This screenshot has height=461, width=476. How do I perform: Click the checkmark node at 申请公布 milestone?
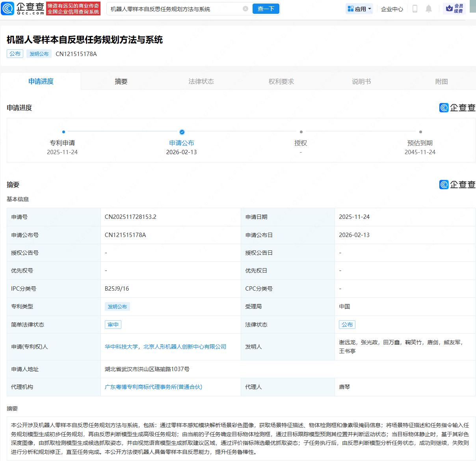182,132
